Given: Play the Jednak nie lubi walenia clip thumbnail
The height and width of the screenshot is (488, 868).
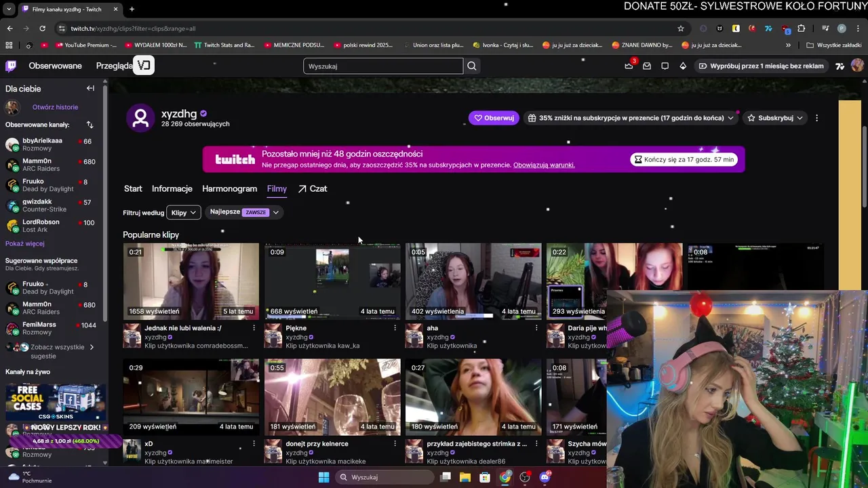Looking at the screenshot, I should pos(191,281).
